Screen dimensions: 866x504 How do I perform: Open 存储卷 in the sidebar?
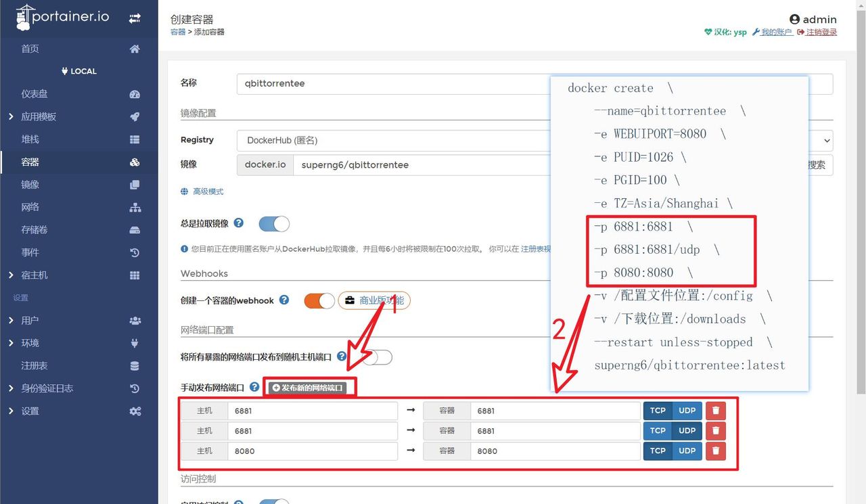[35, 230]
